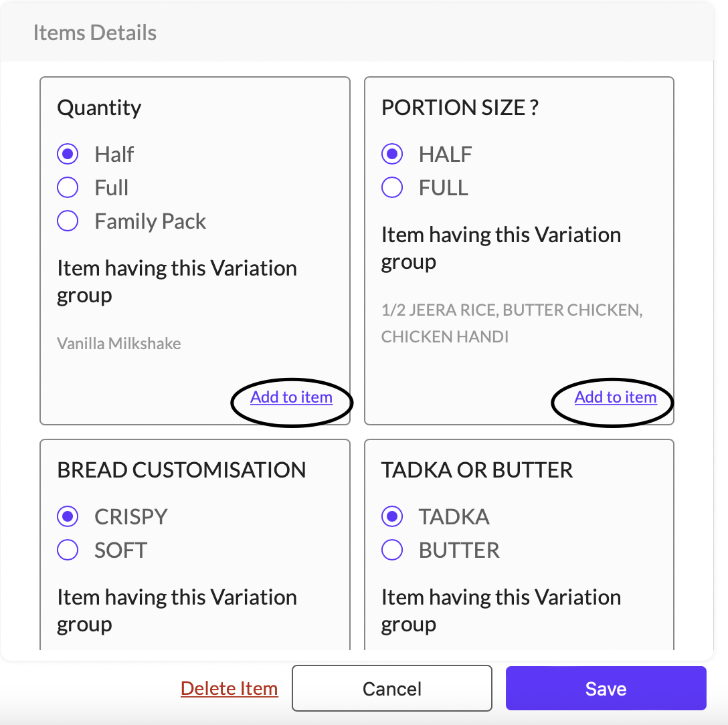The width and height of the screenshot is (728, 725).
Task: Choose the BUTTER radio option
Action: click(x=392, y=550)
